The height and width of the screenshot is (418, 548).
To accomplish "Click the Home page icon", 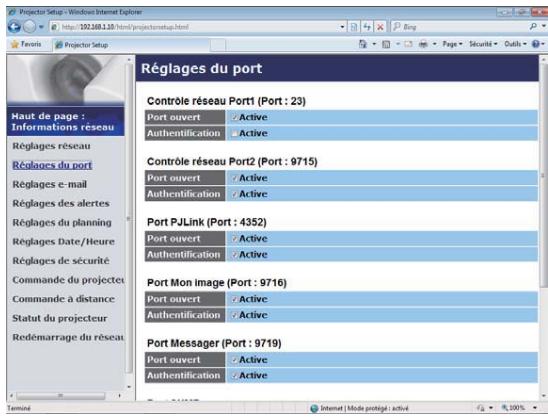I will (x=363, y=44).
